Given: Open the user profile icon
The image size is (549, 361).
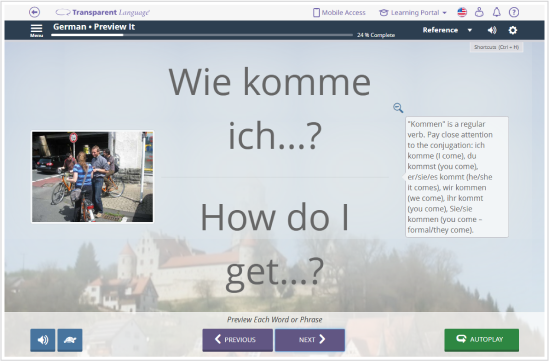Looking at the screenshot, I should [479, 13].
